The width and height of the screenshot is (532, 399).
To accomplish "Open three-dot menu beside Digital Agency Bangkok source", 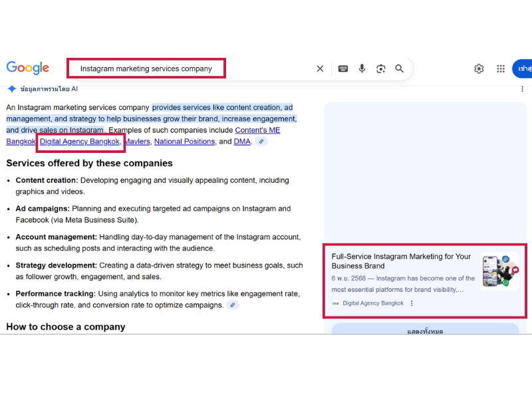I will (412, 303).
